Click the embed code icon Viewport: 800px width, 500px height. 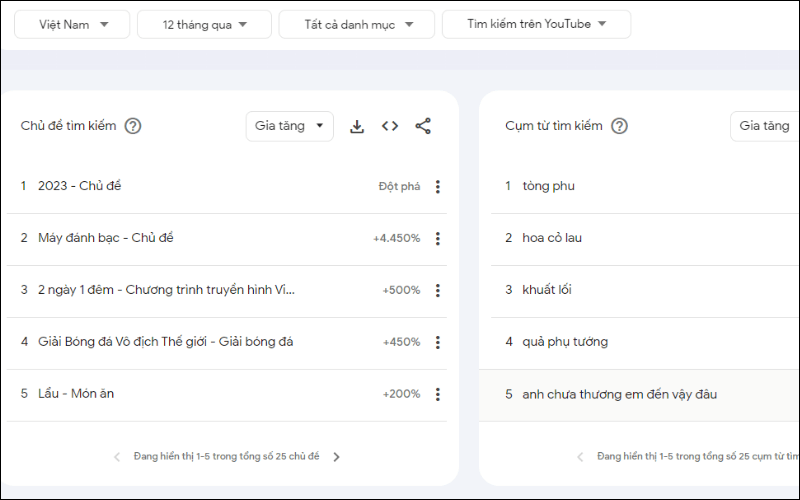pos(390,126)
